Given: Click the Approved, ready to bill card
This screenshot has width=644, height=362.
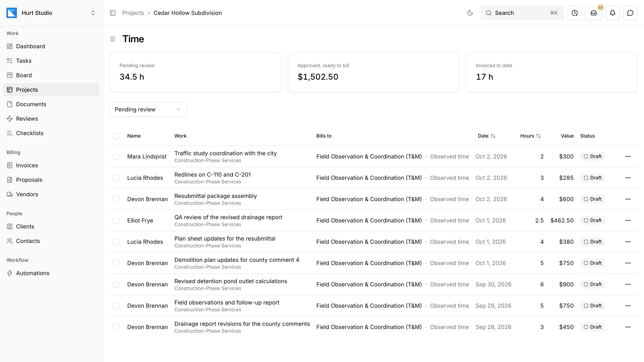Looking at the screenshot, I should 373,72.
